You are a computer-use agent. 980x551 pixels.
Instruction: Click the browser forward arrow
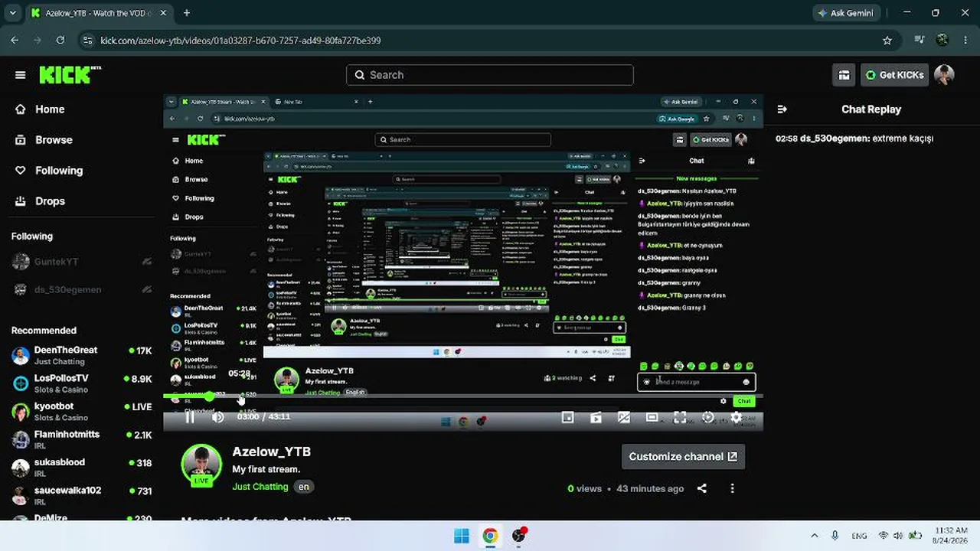click(38, 41)
